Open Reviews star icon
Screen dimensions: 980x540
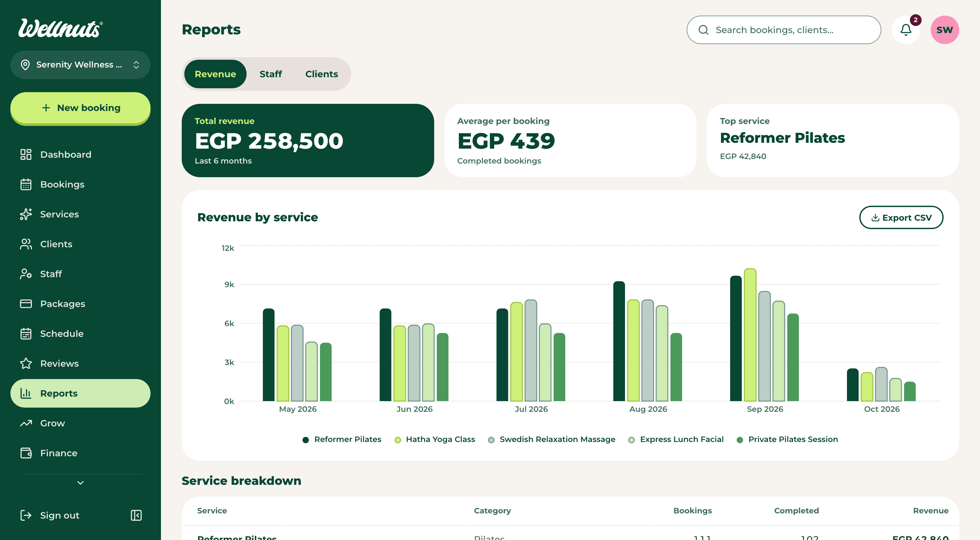[x=26, y=363]
